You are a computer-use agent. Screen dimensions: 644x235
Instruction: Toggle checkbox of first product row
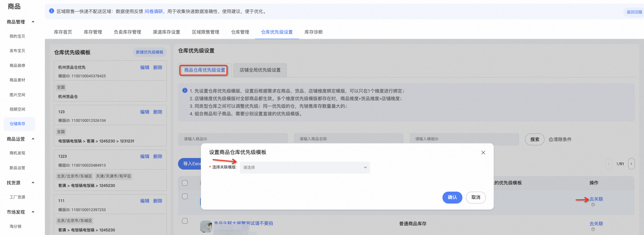coord(185,196)
